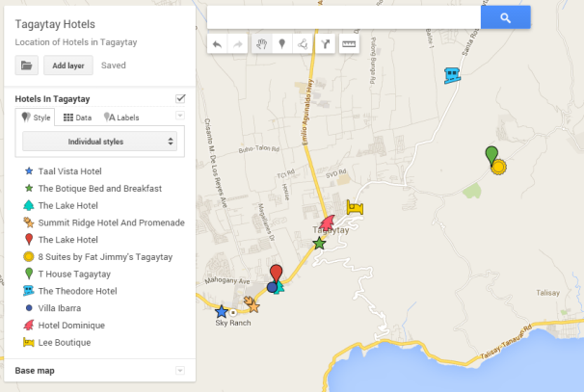
Task: Select The Lake Hotel with red pin icon
Action: click(x=67, y=240)
